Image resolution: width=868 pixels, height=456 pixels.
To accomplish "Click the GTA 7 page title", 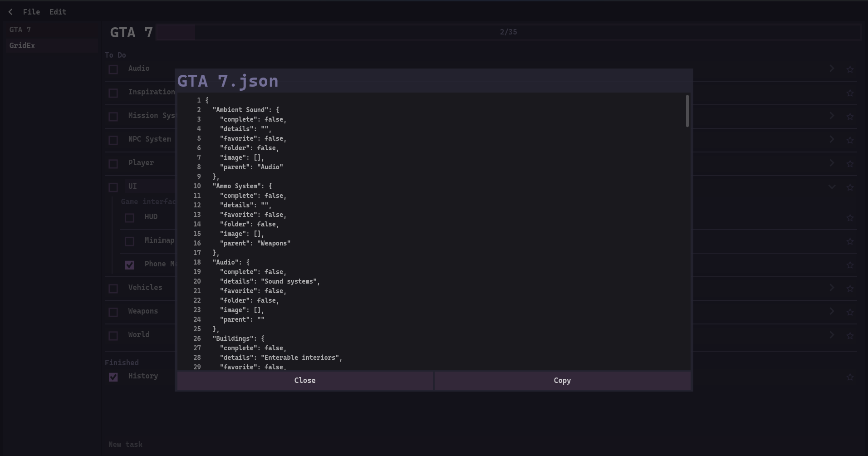I will [x=132, y=33].
